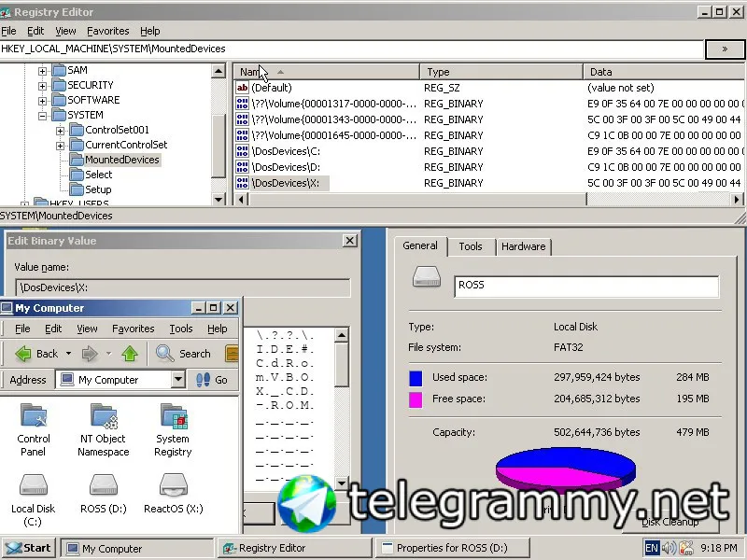
Task: Click the Forward arrow in My Computer
Action: click(90, 354)
